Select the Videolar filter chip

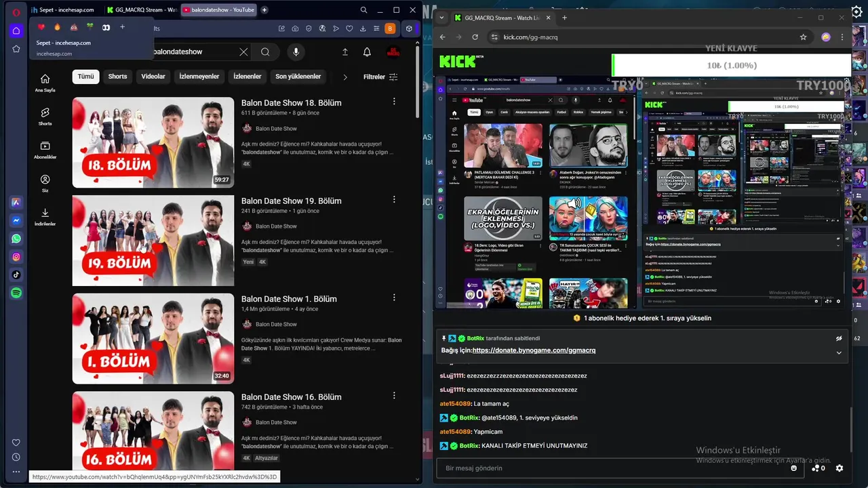coord(153,77)
